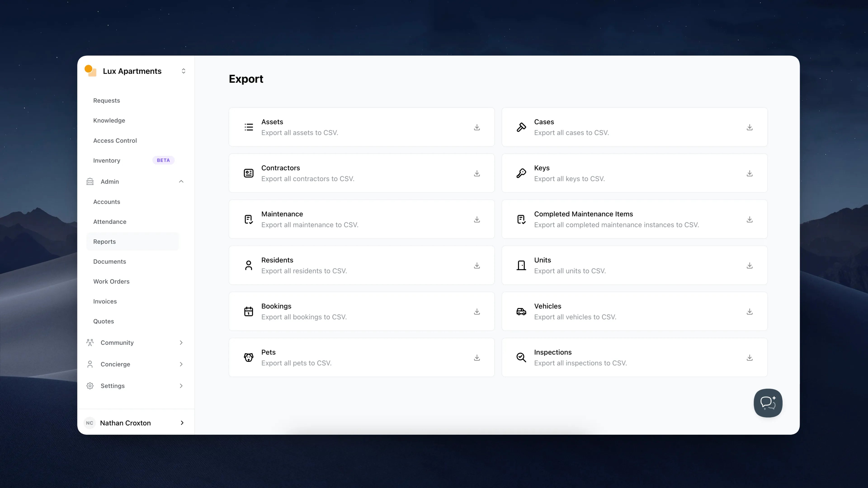Screen dimensions: 868x488
Task: Expand the Concierge menu group
Action: [181, 364]
